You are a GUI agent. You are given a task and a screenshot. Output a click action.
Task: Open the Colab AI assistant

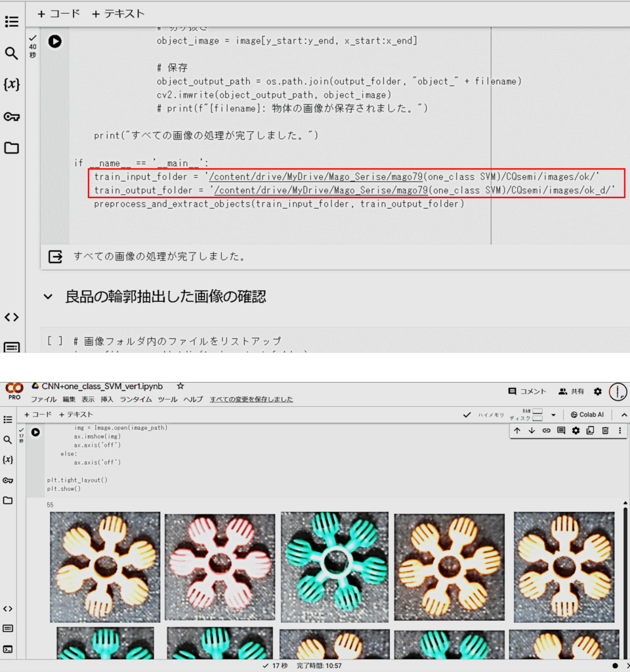pyautogui.click(x=587, y=415)
